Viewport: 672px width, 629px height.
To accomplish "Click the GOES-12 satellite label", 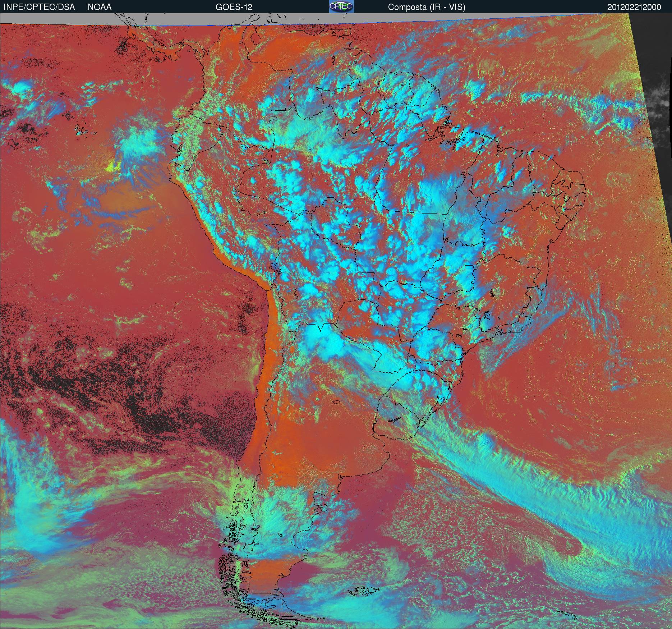I will (234, 7).
